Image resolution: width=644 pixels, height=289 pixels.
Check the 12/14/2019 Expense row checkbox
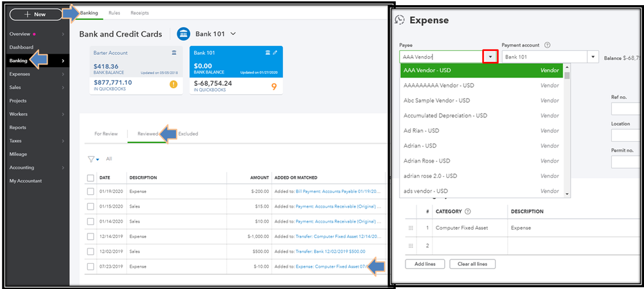pyautogui.click(x=90, y=236)
